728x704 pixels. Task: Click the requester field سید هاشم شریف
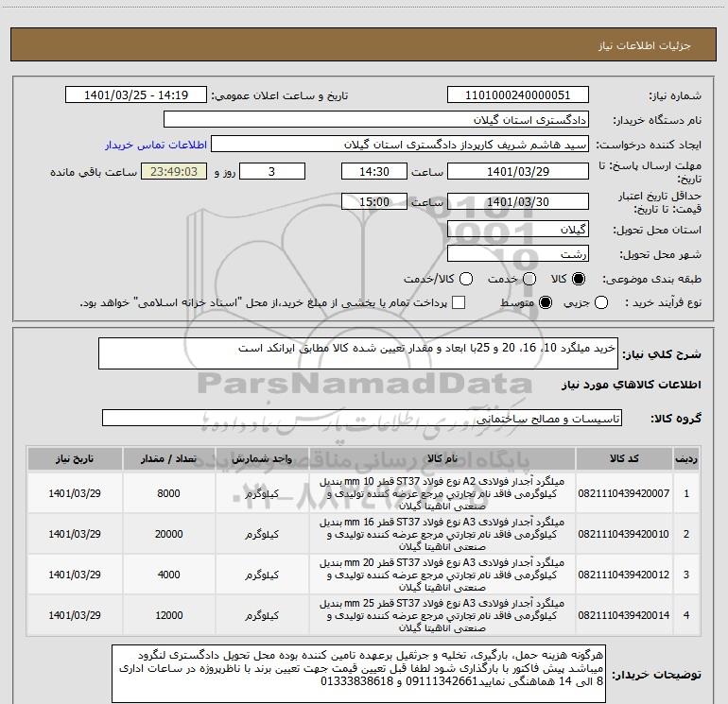tap(400, 144)
